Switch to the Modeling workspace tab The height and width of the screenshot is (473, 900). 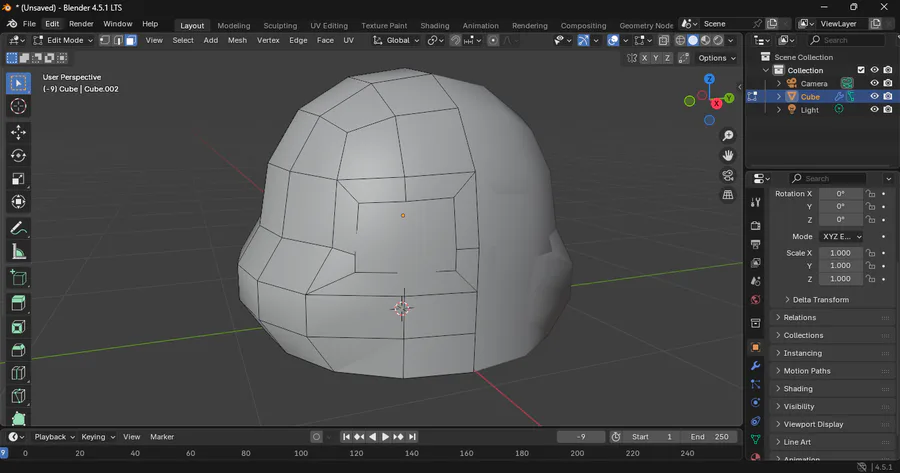pos(234,25)
